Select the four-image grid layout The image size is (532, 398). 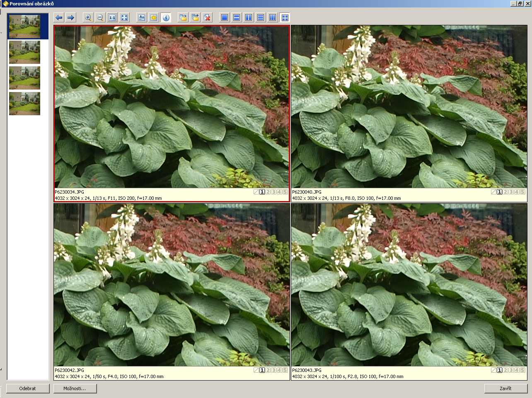(285, 17)
